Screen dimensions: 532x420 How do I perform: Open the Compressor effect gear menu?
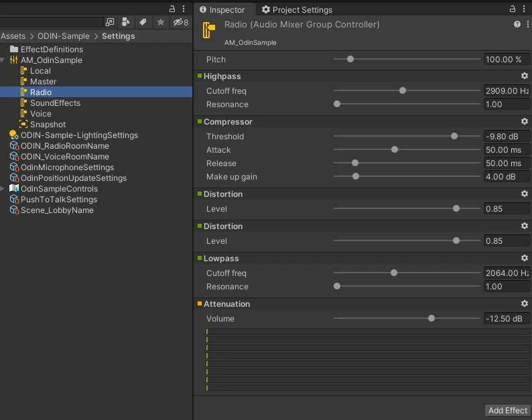524,121
